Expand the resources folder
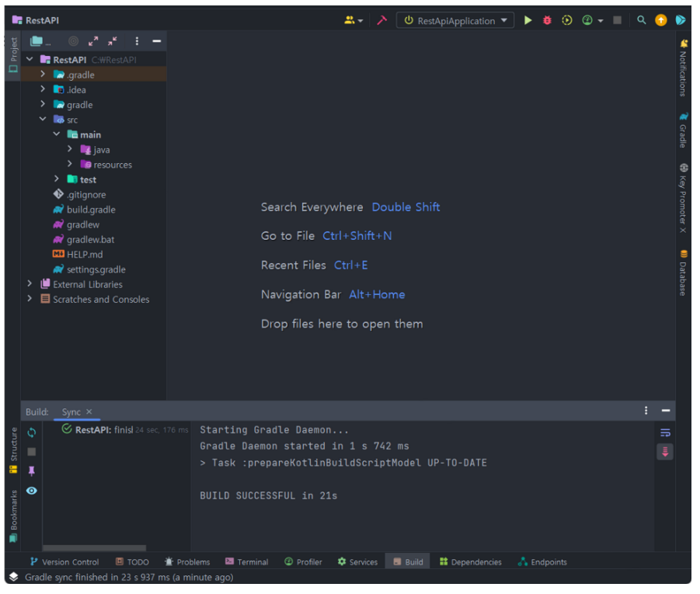This screenshot has height=594, width=700. (x=71, y=165)
